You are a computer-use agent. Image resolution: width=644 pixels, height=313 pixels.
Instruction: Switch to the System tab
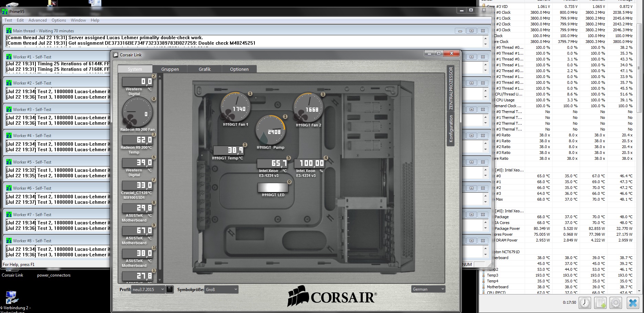pyautogui.click(x=135, y=69)
